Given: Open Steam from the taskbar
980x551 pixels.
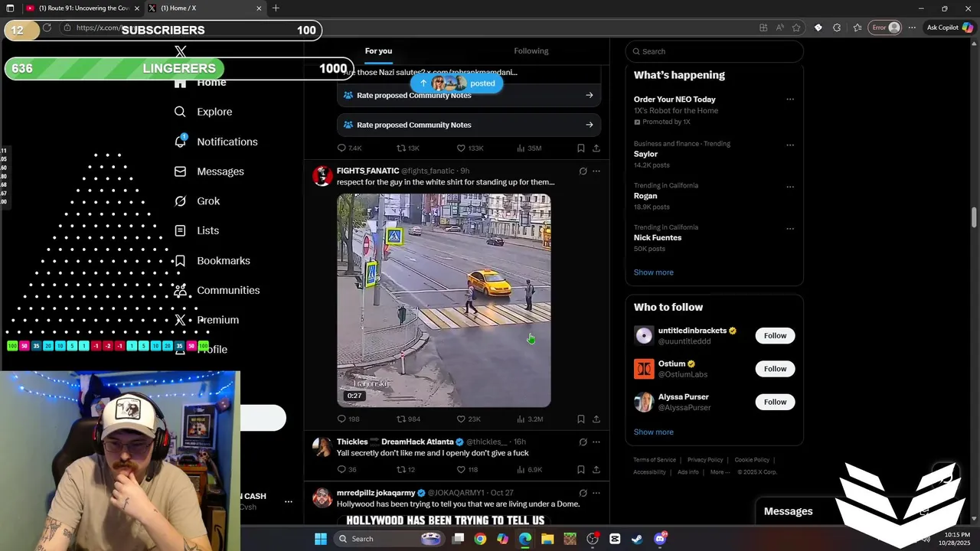Looking at the screenshot, I should [x=637, y=539].
